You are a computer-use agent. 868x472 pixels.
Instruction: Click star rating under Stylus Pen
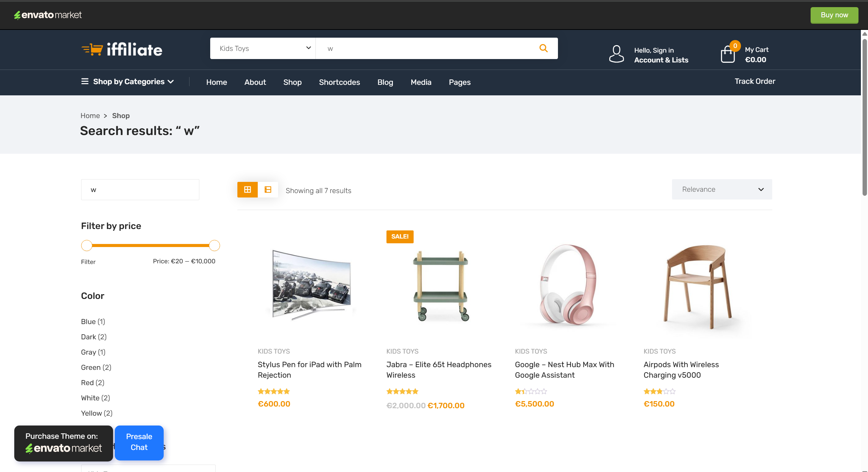point(274,391)
